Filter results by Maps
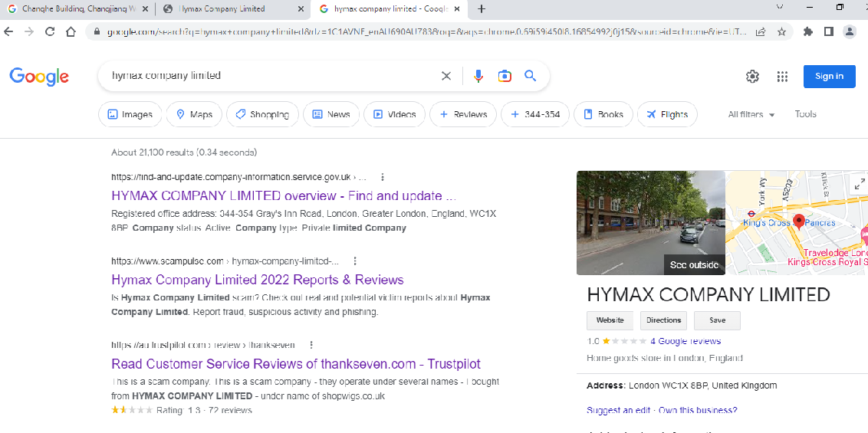This screenshot has height=433, width=868. click(194, 114)
